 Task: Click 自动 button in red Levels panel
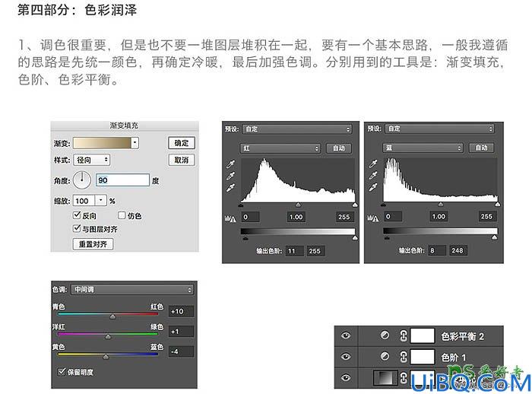pos(339,148)
